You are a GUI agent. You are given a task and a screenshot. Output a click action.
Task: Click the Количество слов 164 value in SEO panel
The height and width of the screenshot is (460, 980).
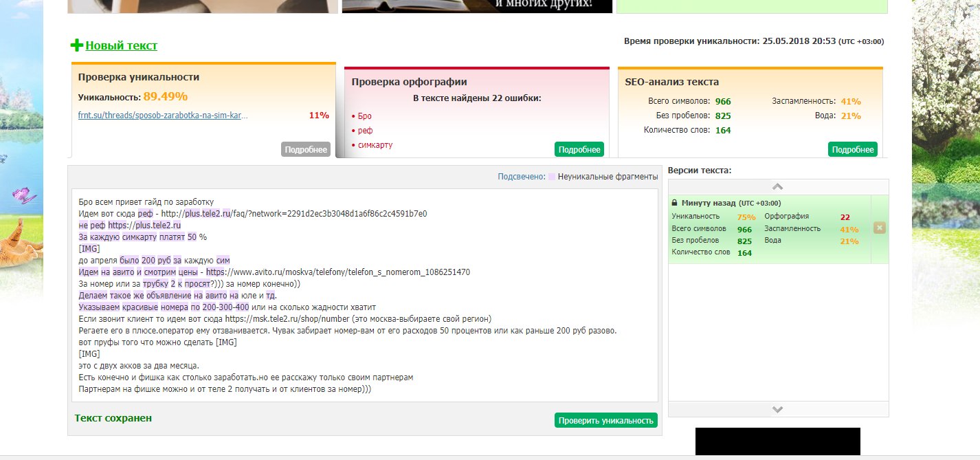(723, 130)
